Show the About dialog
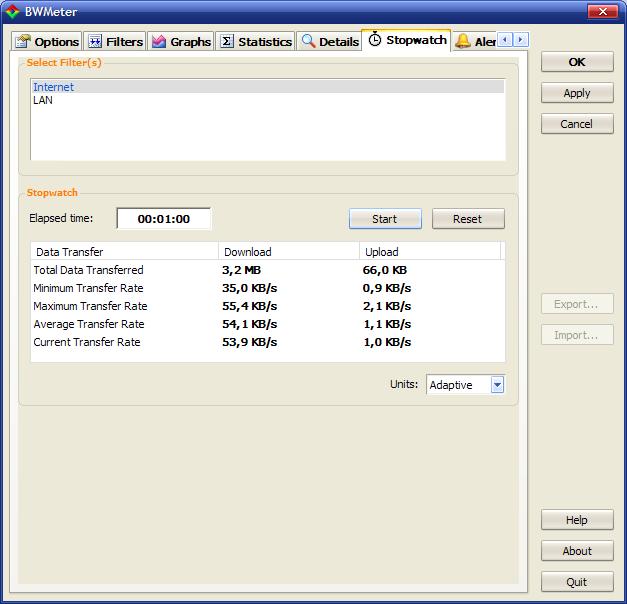Image resolution: width=627 pixels, height=604 pixels. (577, 551)
